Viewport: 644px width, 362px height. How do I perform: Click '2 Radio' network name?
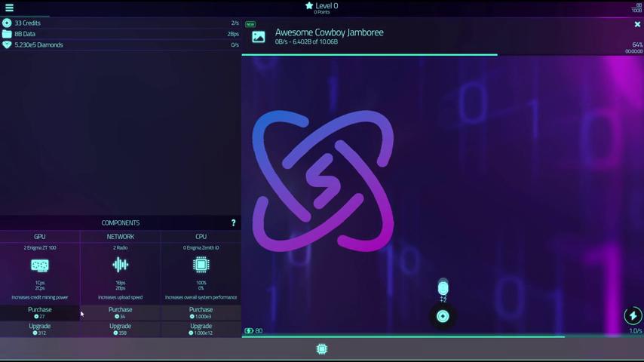pyautogui.click(x=121, y=248)
